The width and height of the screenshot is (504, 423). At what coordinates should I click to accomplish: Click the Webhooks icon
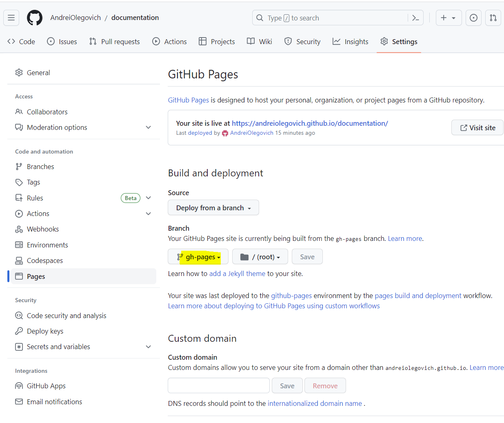pyautogui.click(x=19, y=229)
